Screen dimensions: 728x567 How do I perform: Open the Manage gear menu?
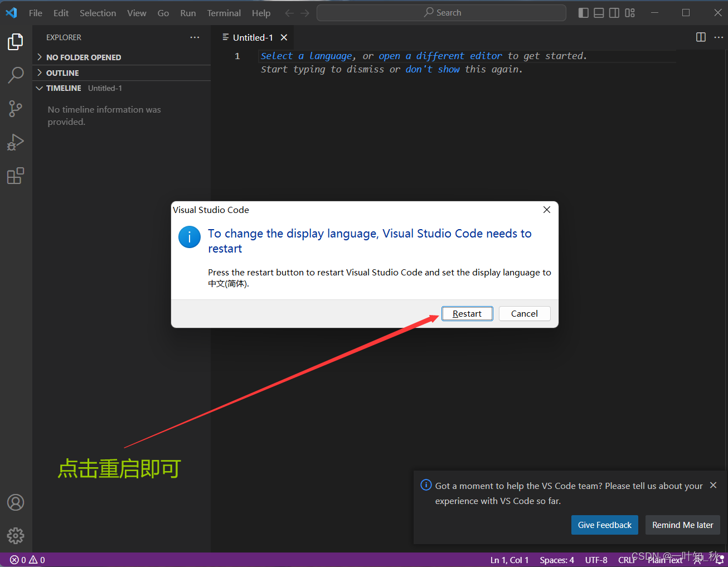coord(16,536)
